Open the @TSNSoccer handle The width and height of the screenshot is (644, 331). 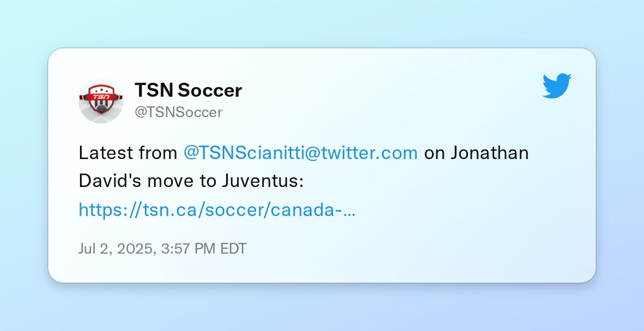pyautogui.click(x=178, y=112)
